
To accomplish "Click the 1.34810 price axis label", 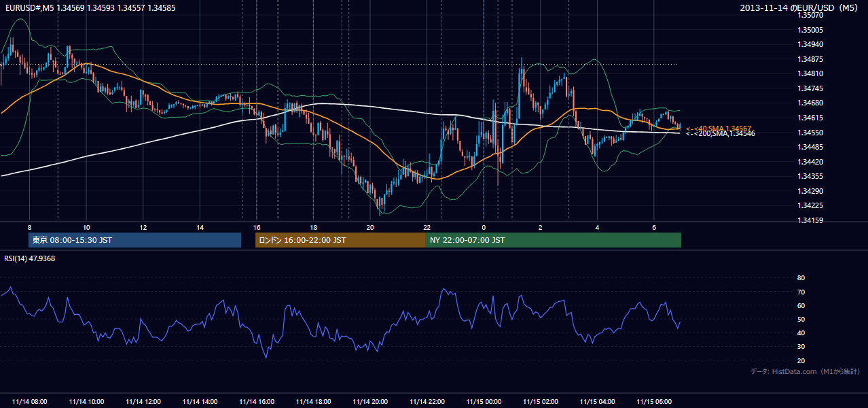I will pyautogui.click(x=810, y=73).
